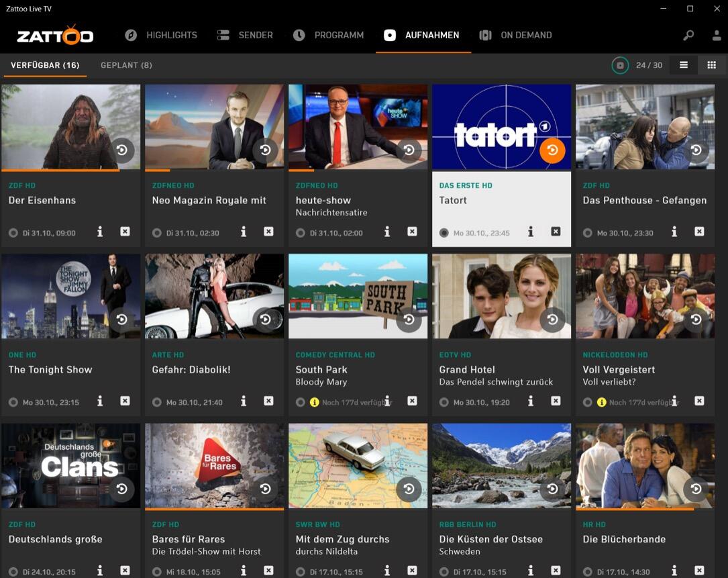Select the Verfügbar (16) tab
The image size is (728, 578).
(45, 65)
